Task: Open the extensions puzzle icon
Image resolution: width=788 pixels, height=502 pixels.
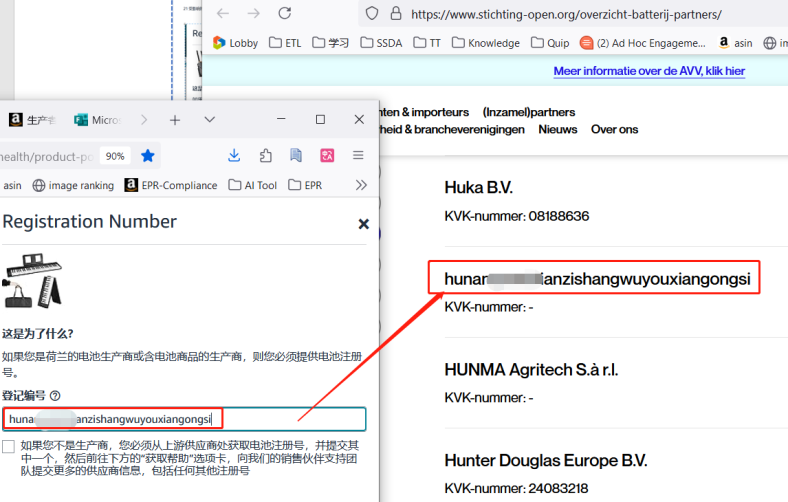Action: 265,155
